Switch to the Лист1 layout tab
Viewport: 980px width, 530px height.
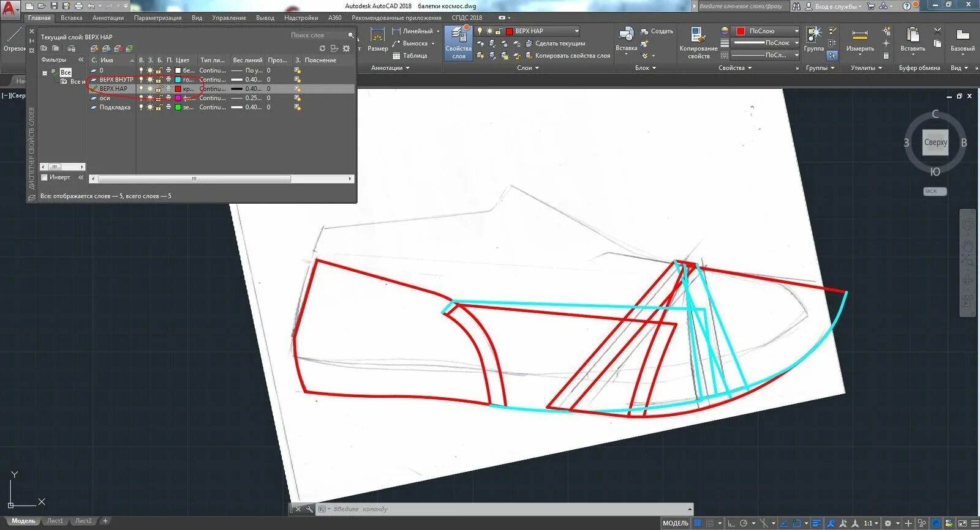(55, 521)
